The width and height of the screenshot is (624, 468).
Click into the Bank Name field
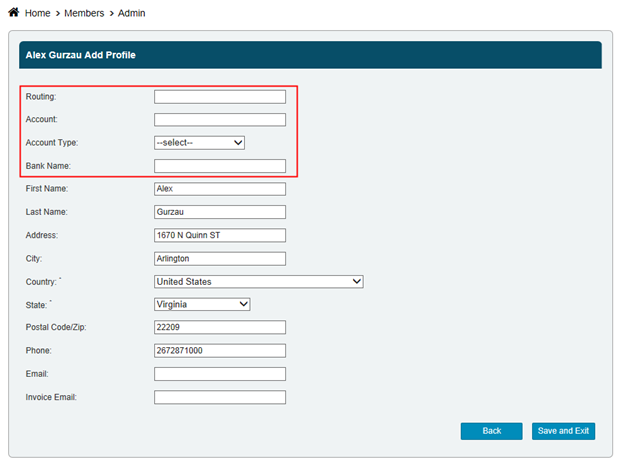(x=220, y=166)
